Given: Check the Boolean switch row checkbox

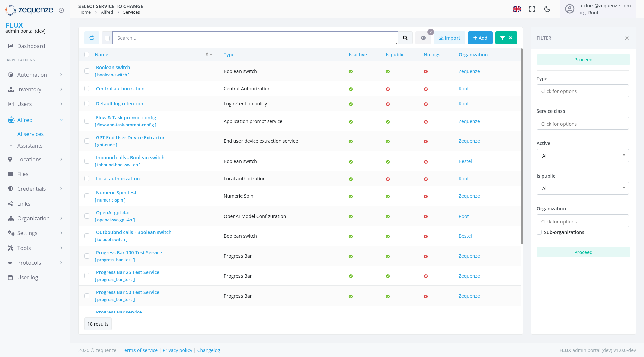Looking at the screenshot, I should (87, 71).
